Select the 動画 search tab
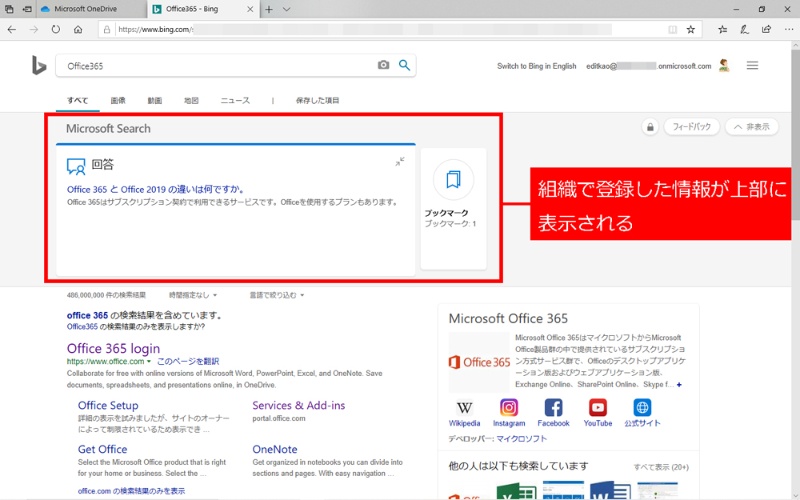 [x=155, y=101]
